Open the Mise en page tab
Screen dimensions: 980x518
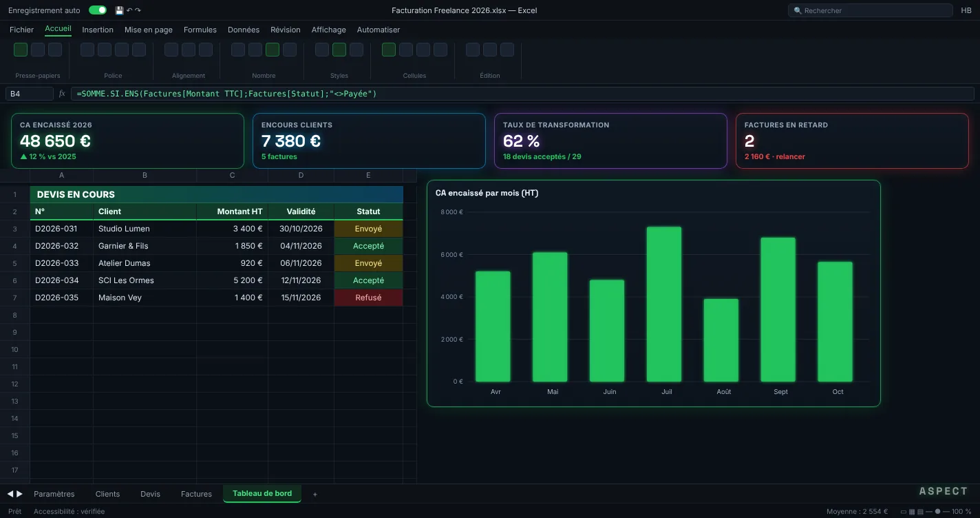click(x=149, y=30)
